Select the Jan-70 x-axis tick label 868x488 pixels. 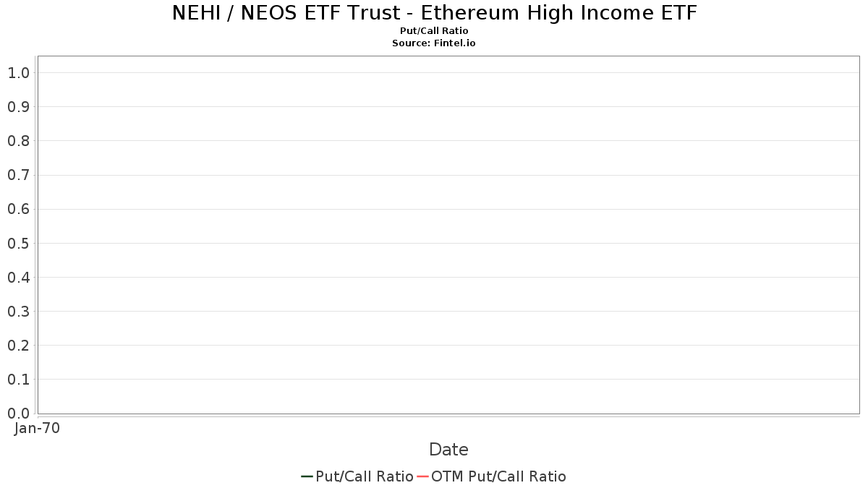[x=37, y=428]
